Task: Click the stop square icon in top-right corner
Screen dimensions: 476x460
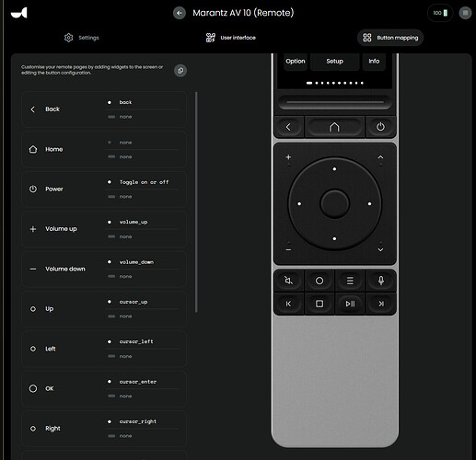Action: coord(465,13)
